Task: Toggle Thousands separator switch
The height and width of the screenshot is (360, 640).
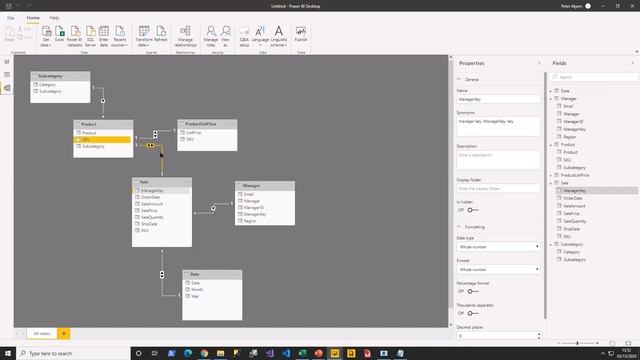Action: [x=473, y=313]
